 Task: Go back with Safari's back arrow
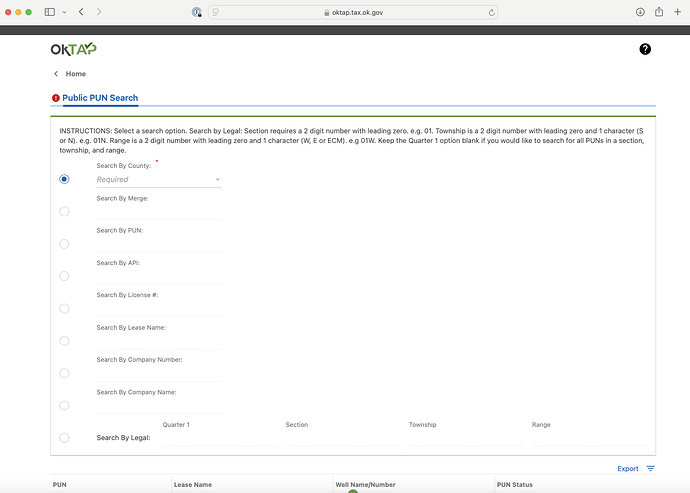click(x=81, y=12)
